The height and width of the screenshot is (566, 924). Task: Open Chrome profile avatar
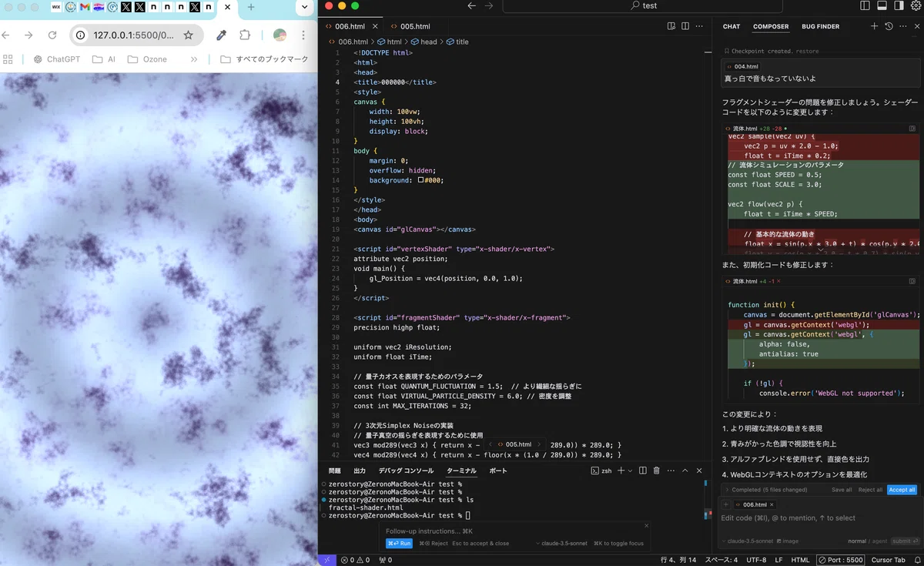280,35
